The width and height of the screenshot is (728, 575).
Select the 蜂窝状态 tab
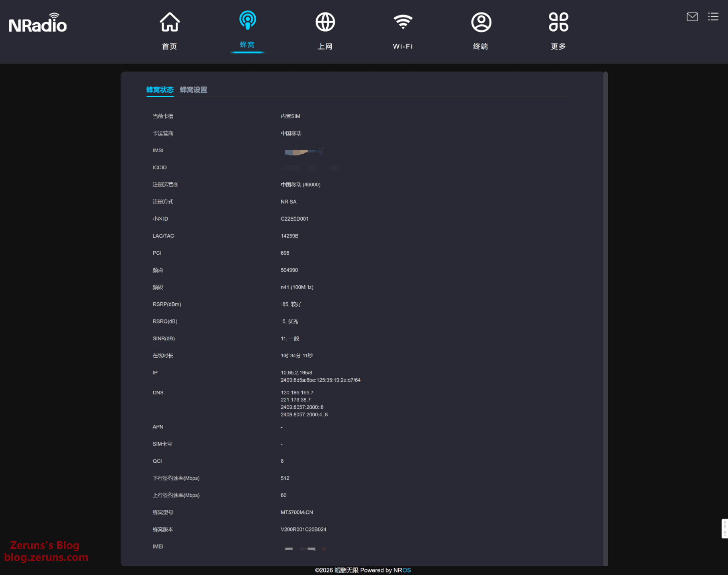coord(160,90)
